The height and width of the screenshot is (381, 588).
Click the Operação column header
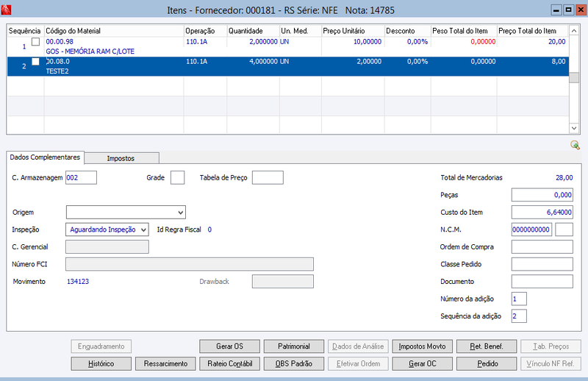(x=205, y=31)
